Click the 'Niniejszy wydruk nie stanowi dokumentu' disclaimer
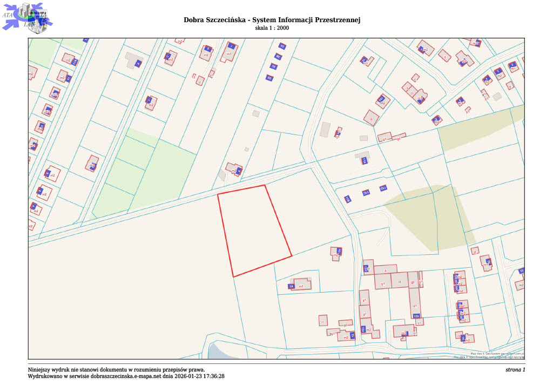Viewport: 553px width, 392px height. pos(116,370)
